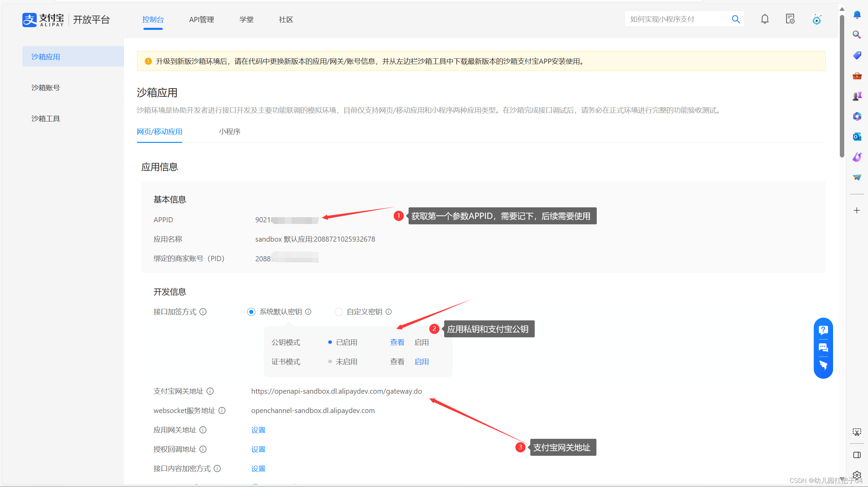Image resolution: width=868 pixels, height=487 pixels.
Task: Click info icon beside 接口加签方式
Action: (x=203, y=312)
